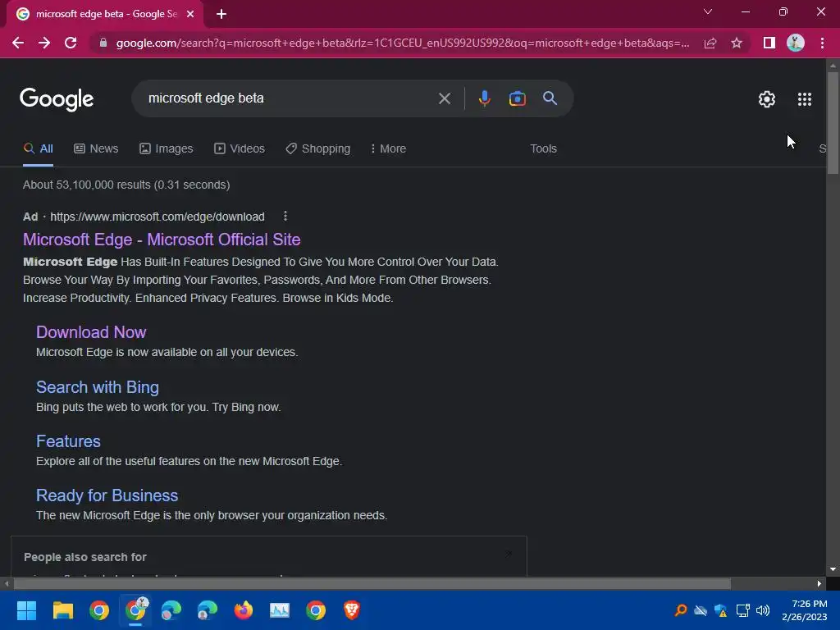Open File Explorer from the taskbar
Image resolution: width=840 pixels, height=630 pixels.
62,610
